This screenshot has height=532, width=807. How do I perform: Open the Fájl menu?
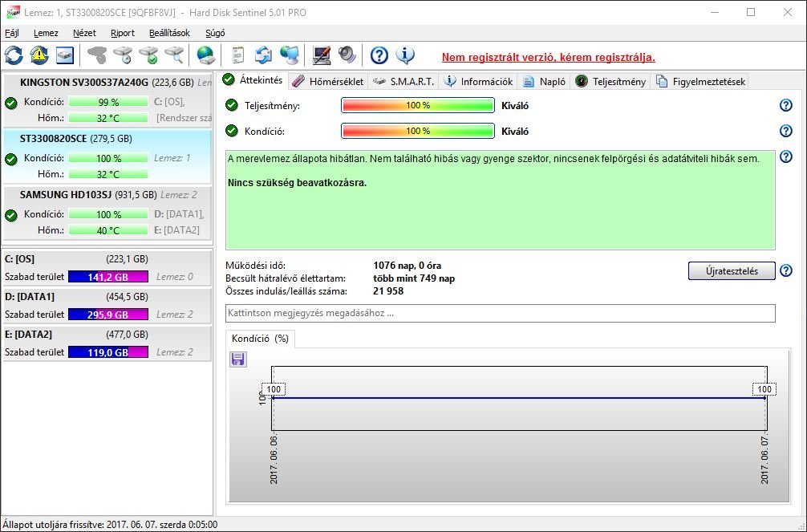(x=12, y=33)
